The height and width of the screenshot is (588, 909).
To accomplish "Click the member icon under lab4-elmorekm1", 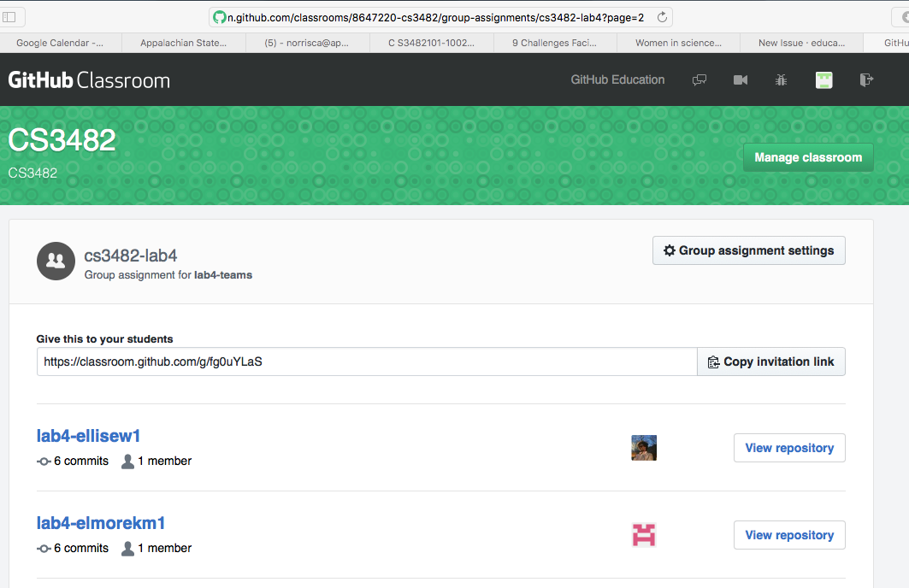I will click(x=127, y=548).
